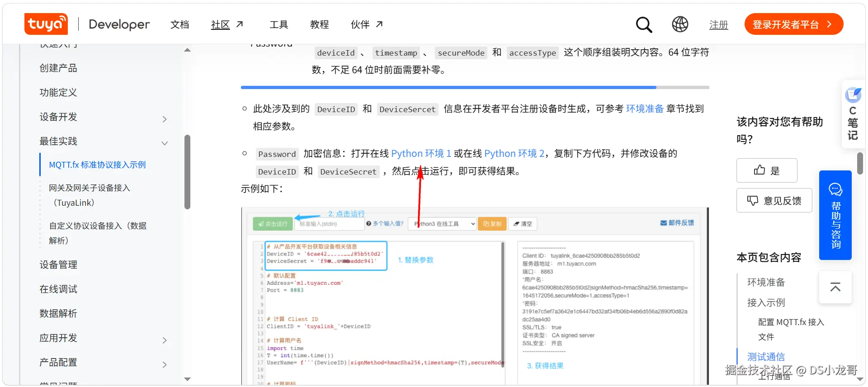Open the Python 环境 2 link
This screenshot has height=387, width=868.
pyautogui.click(x=514, y=153)
